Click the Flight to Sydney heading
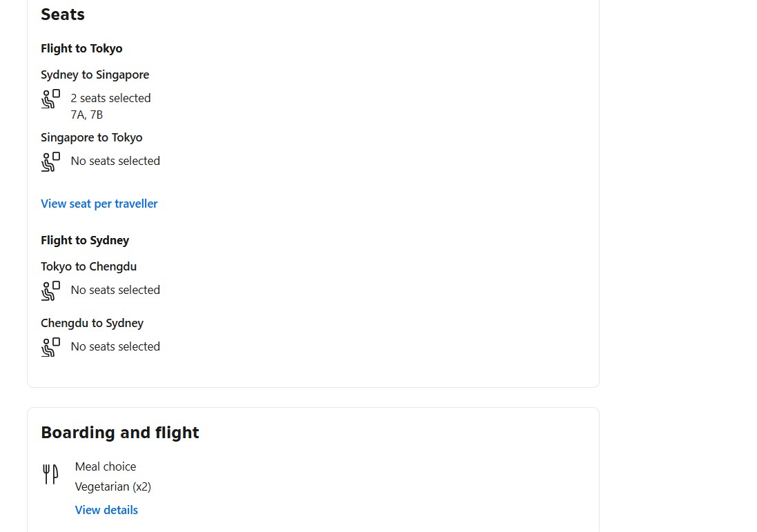This screenshot has width=757, height=532. (x=85, y=240)
